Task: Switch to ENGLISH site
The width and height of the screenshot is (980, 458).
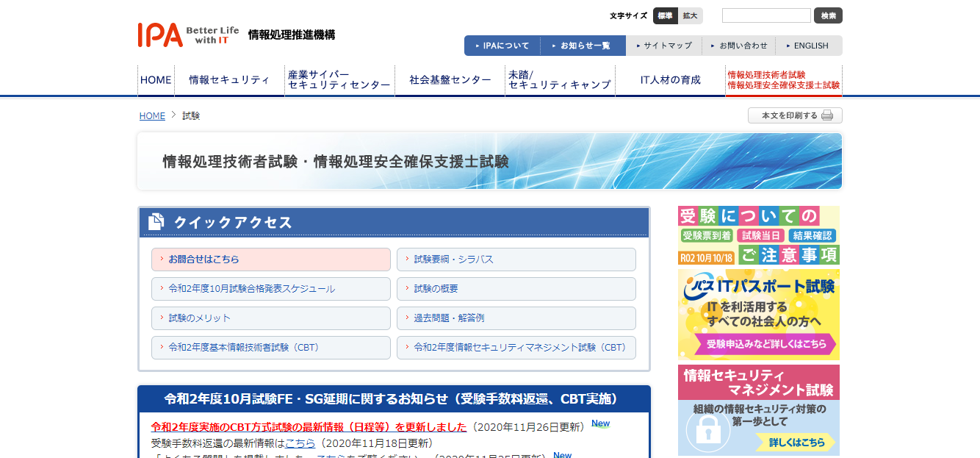Action: tap(807, 46)
